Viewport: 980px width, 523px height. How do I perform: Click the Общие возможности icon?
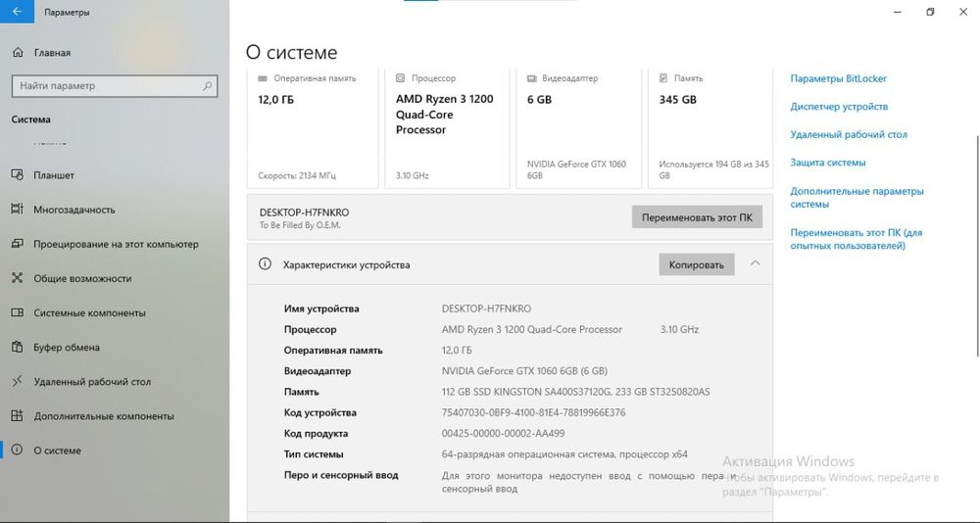[18, 278]
